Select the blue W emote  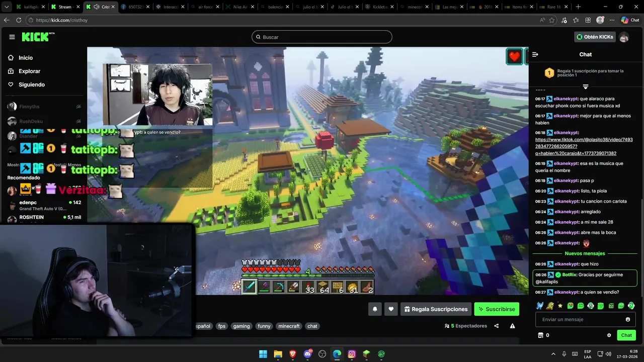pyautogui.click(x=540, y=306)
